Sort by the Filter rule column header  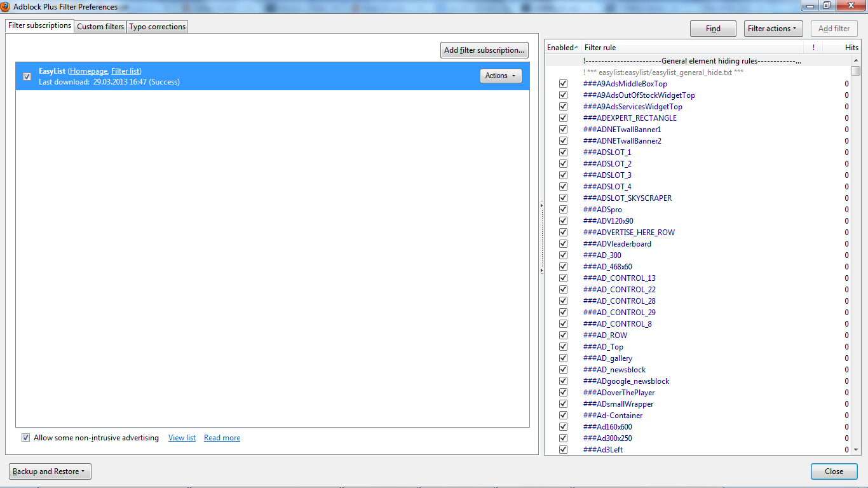(x=693, y=48)
